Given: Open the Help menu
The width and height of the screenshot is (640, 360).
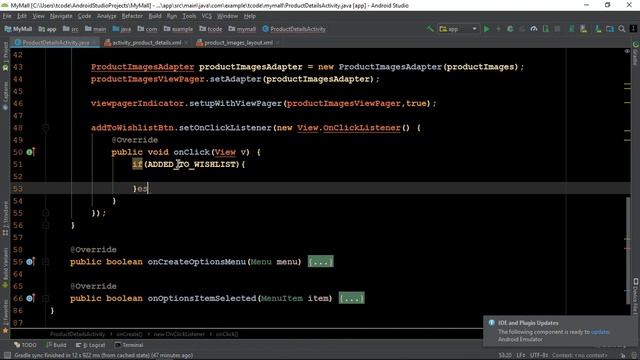Looking at the screenshot, I should tap(249, 16).
